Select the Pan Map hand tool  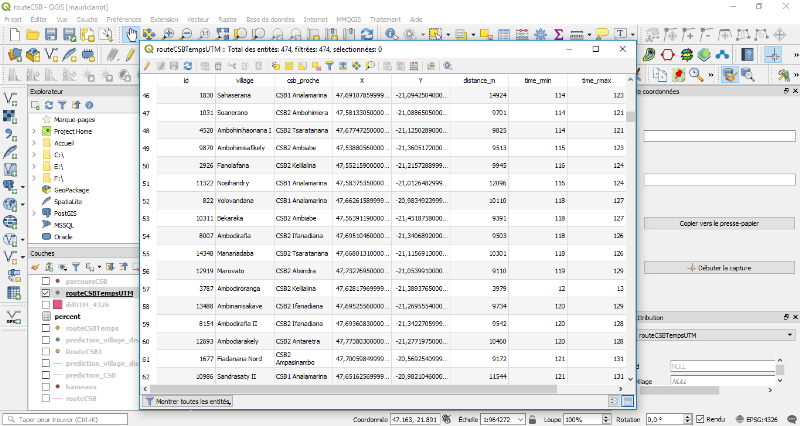point(132,35)
